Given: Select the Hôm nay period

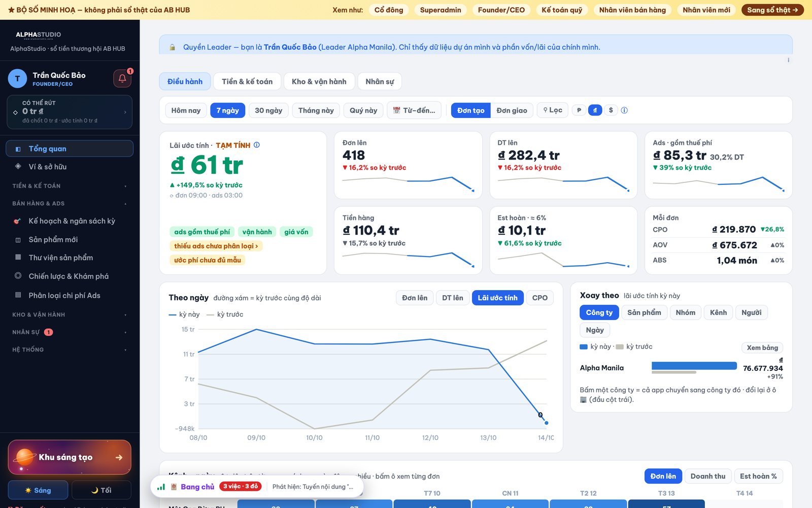Looking at the screenshot, I should (186, 110).
